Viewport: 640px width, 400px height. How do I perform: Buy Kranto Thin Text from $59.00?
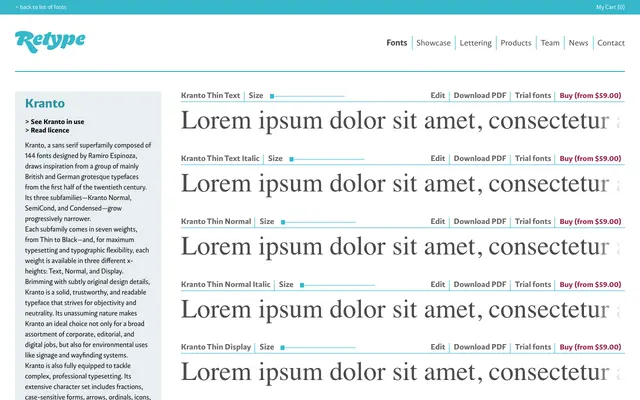(x=590, y=96)
